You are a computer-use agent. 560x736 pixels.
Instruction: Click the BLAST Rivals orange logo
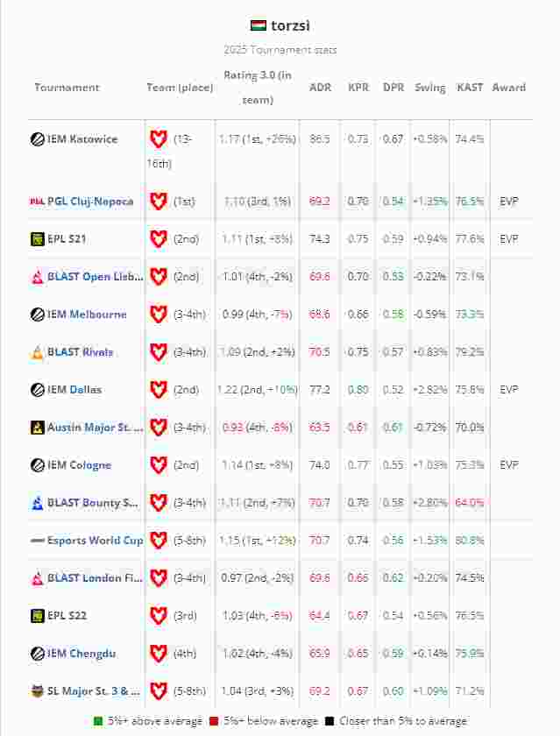[x=38, y=352]
